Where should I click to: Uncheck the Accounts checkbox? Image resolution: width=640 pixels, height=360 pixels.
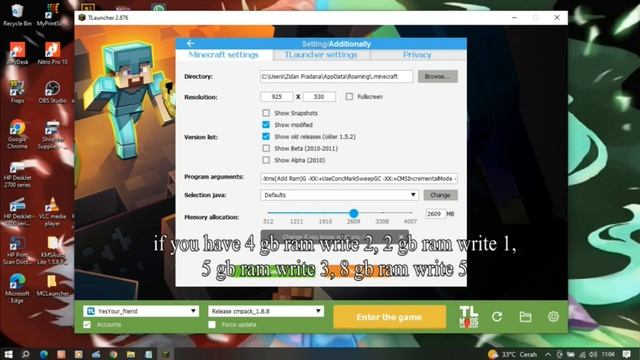coord(87,324)
